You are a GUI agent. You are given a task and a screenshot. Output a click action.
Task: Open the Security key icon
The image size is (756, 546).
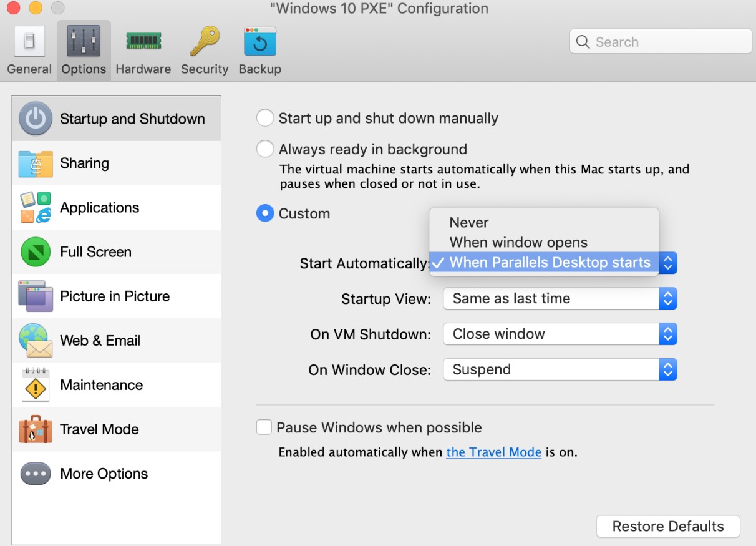[x=205, y=42]
